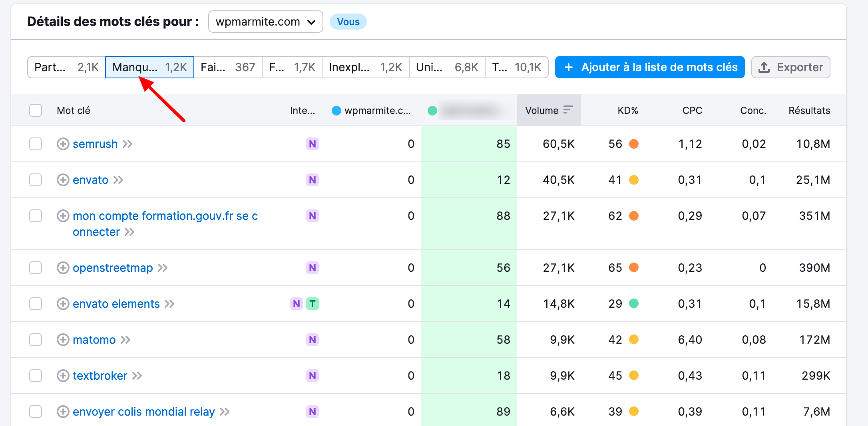The height and width of the screenshot is (426, 868).
Task: Open the F... 1,7K tab
Action: [x=292, y=67]
